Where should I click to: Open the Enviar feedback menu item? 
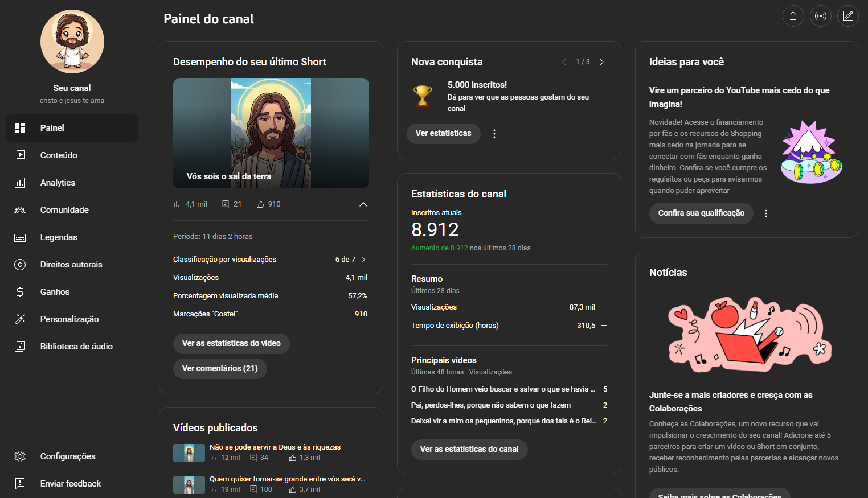[72, 484]
